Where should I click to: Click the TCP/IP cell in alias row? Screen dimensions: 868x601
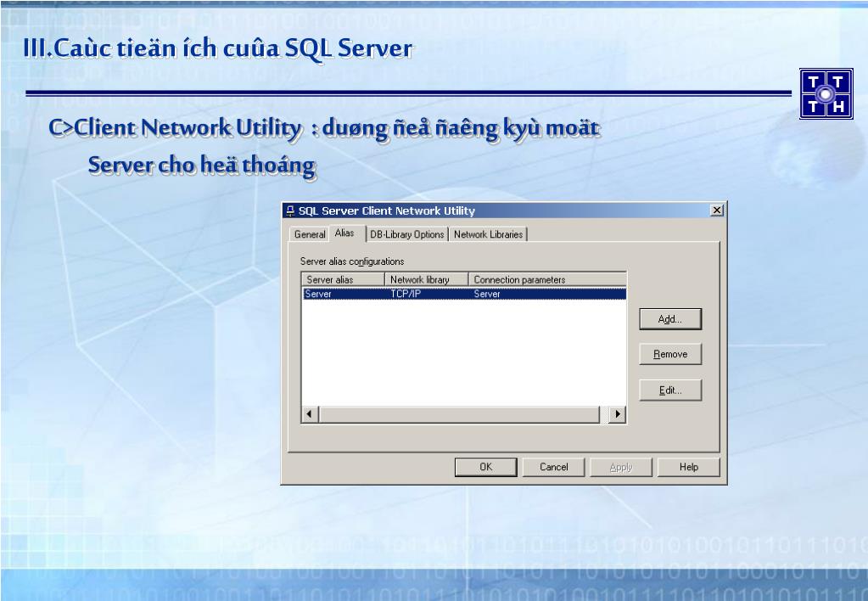(x=406, y=294)
